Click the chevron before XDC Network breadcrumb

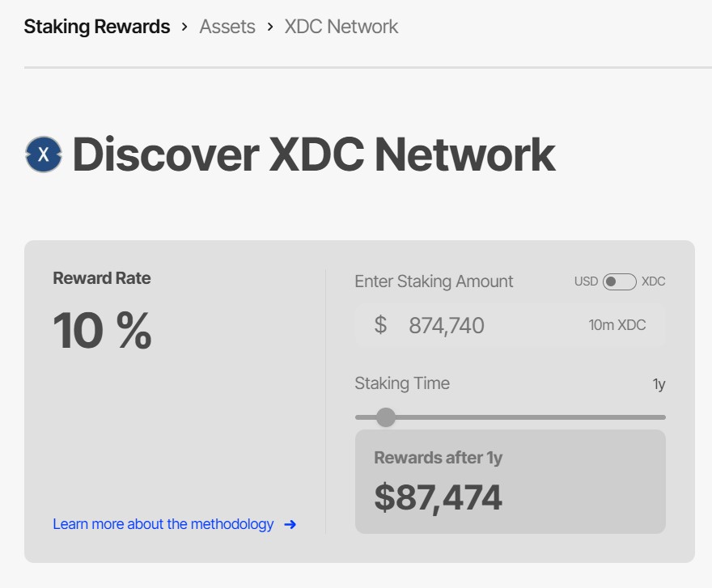click(x=270, y=27)
